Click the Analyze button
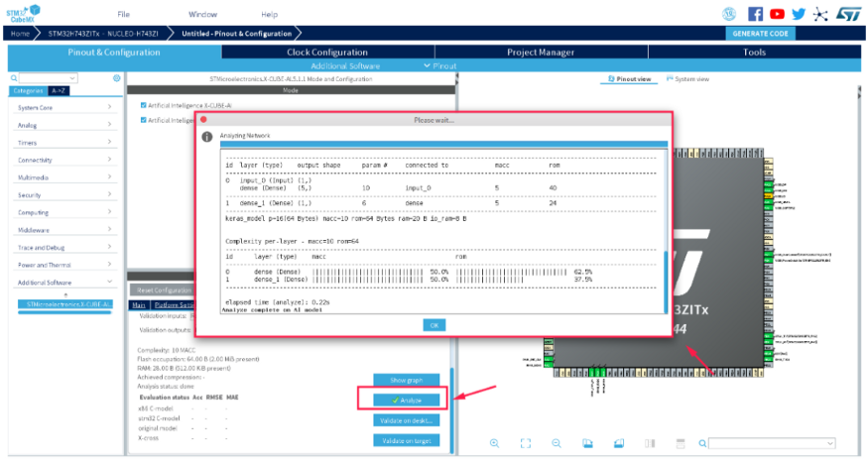Image resolution: width=868 pixels, height=463 pixels. coord(405,400)
